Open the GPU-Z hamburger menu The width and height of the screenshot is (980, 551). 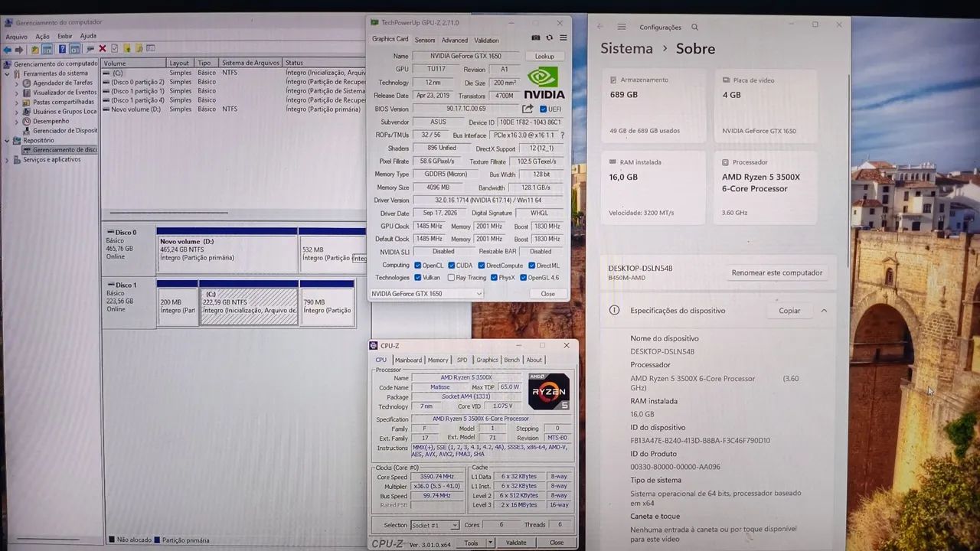point(563,37)
